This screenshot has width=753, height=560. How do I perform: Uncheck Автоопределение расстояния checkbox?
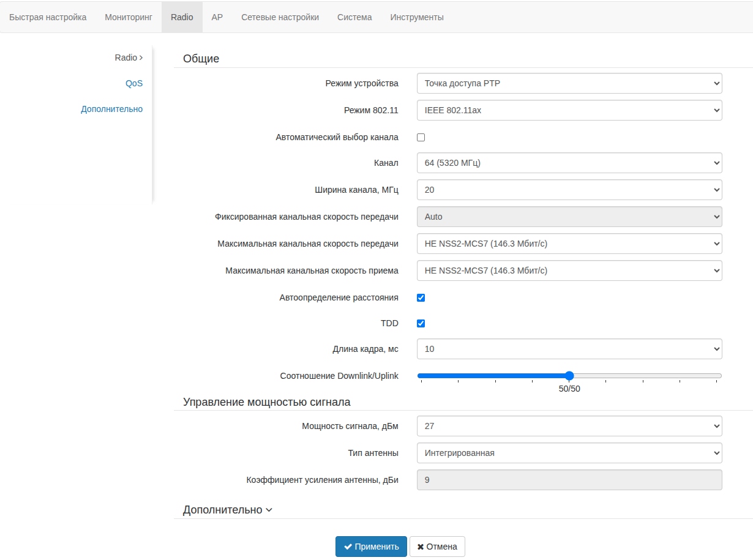click(421, 298)
